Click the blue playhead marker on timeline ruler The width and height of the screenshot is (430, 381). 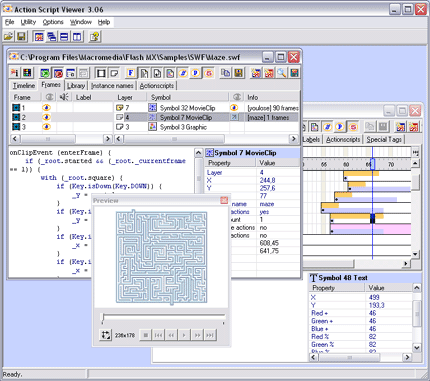[372, 164]
